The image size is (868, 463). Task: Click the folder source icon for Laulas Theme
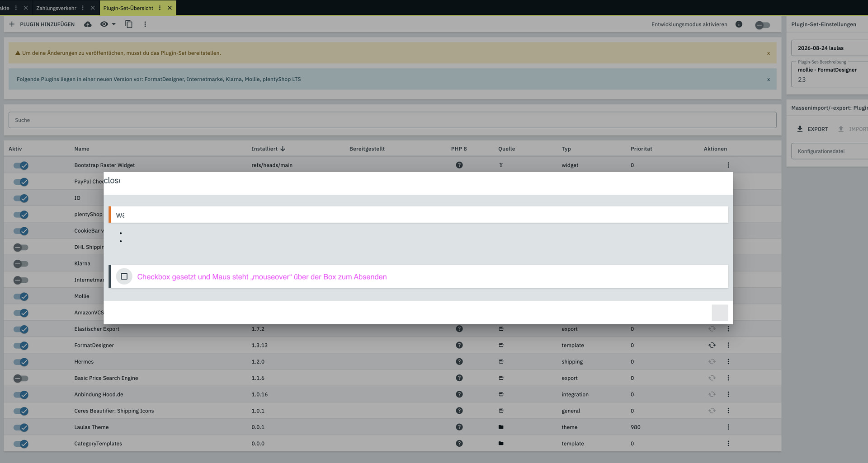tap(501, 427)
